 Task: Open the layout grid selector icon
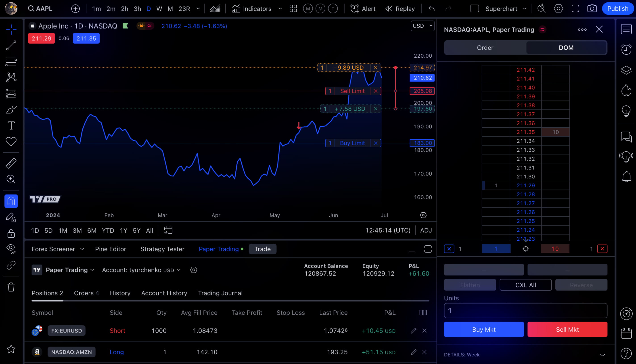coord(293,9)
